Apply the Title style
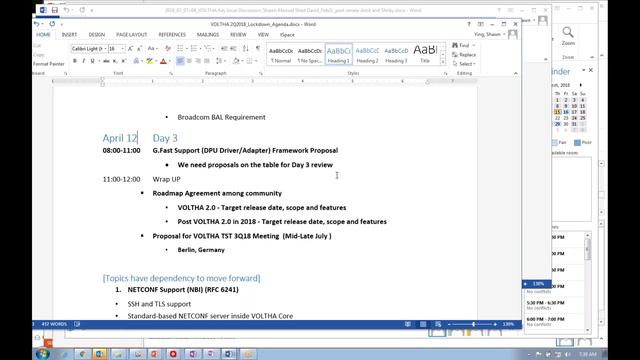Screen dimensions: 640x360 click(425, 55)
